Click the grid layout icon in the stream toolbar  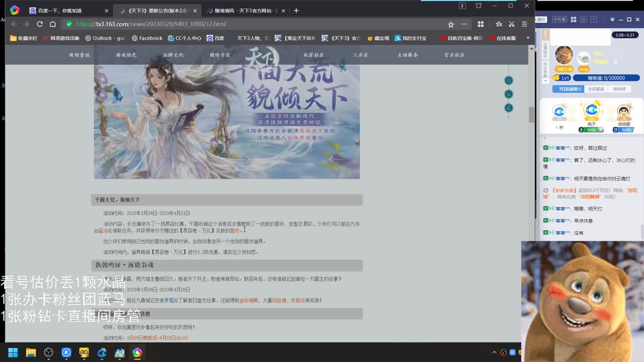pos(574,19)
